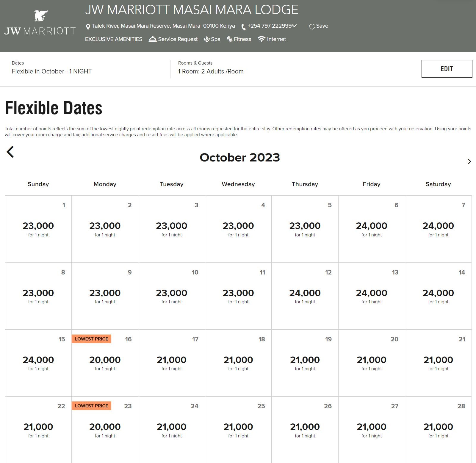Image resolution: width=476 pixels, height=463 pixels.
Task: Select October 27 date cell
Action: pyautogui.click(x=372, y=430)
